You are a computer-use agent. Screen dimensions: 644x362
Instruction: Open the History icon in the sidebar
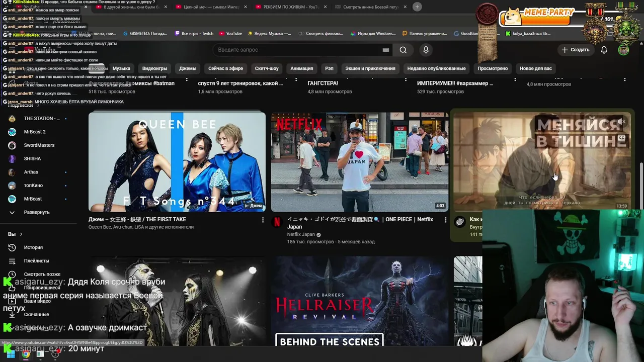(x=12, y=247)
